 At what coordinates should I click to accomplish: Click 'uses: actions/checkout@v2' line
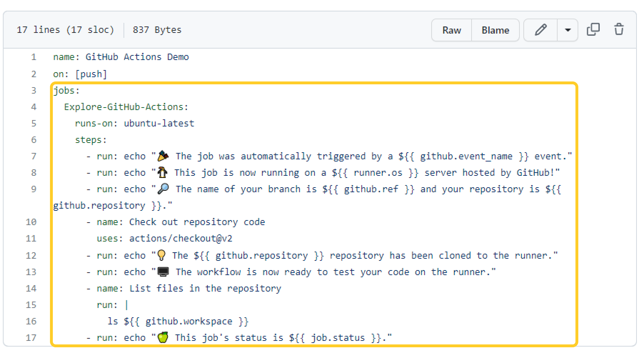(165, 238)
